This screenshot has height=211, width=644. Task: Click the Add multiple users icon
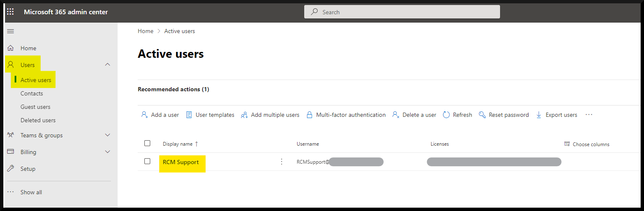click(x=244, y=115)
